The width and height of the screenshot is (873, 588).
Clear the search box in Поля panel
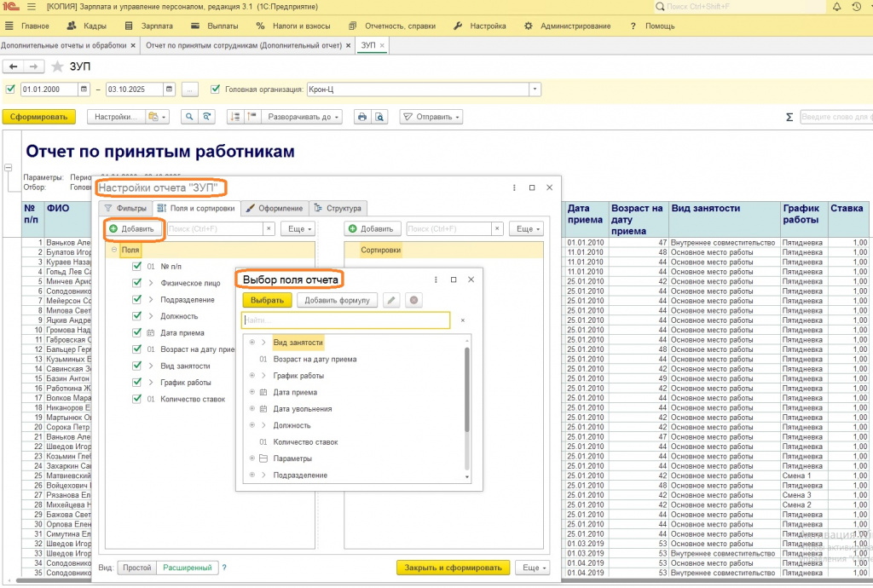269,228
